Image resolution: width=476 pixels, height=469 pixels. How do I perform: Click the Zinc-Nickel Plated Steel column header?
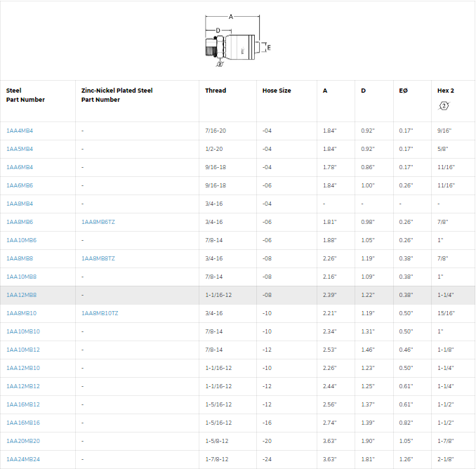click(x=117, y=95)
